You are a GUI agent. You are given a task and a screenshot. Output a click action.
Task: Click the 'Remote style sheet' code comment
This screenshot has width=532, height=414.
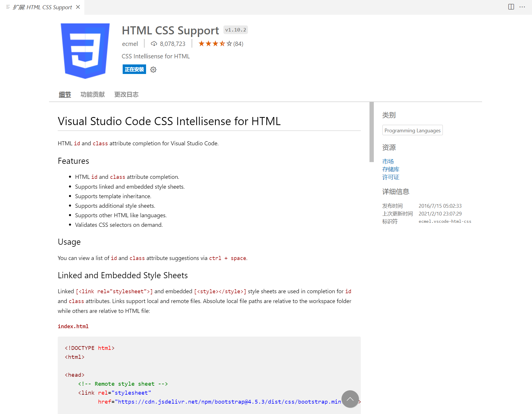[x=123, y=384]
